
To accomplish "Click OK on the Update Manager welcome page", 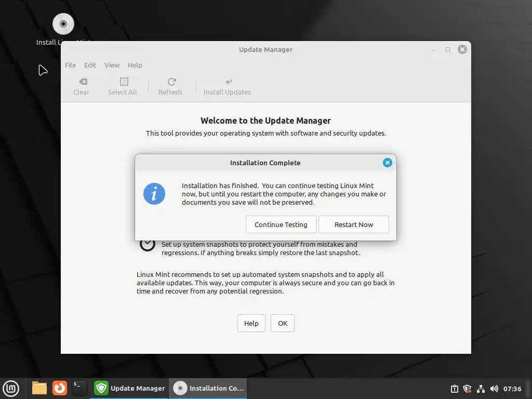I will pyautogui.click(x=282, y=323).
